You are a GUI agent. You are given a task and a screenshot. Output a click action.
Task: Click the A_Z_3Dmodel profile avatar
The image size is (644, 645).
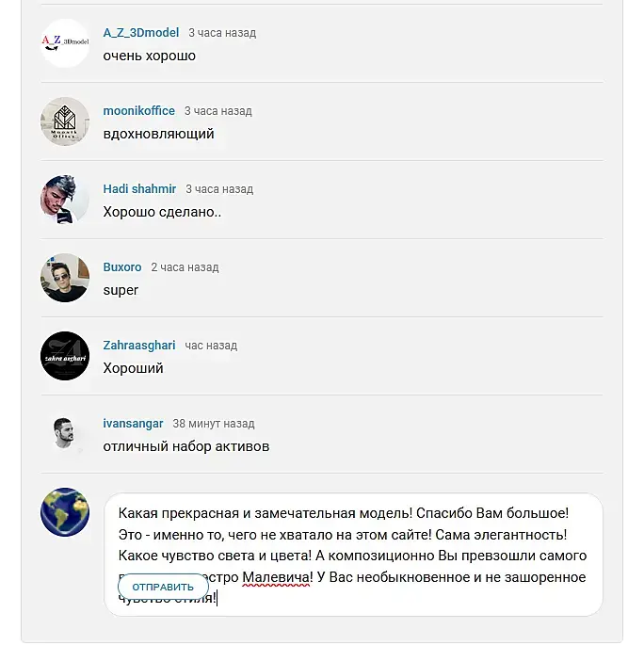click(65, 43)
